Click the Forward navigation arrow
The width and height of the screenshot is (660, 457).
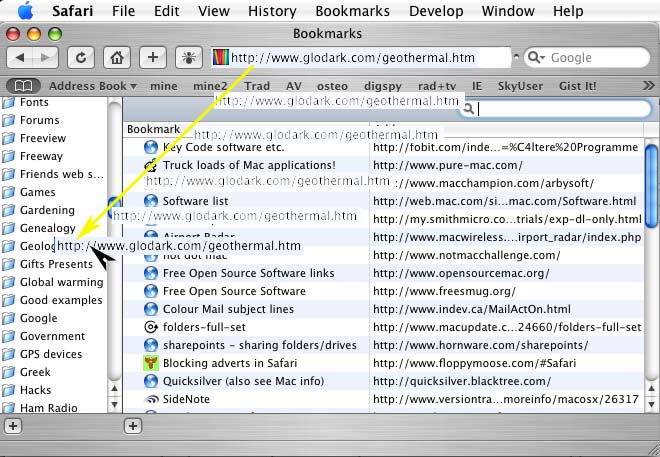point(45,58)
